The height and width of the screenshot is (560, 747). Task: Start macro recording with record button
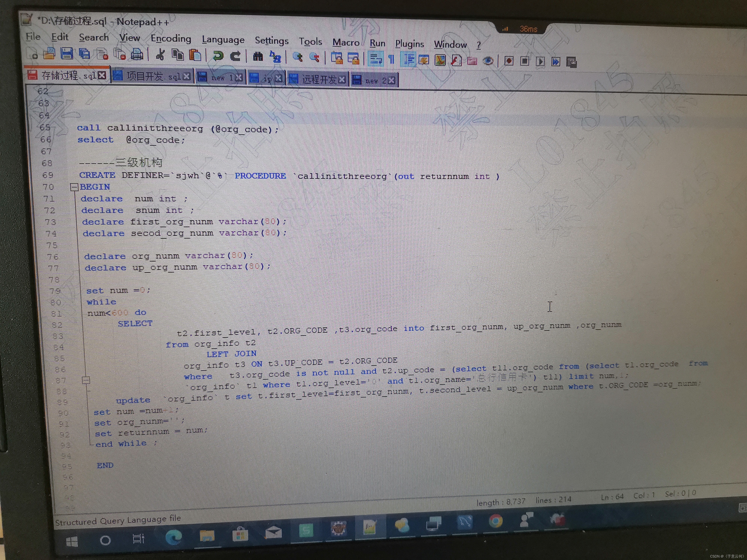point(509,61)
